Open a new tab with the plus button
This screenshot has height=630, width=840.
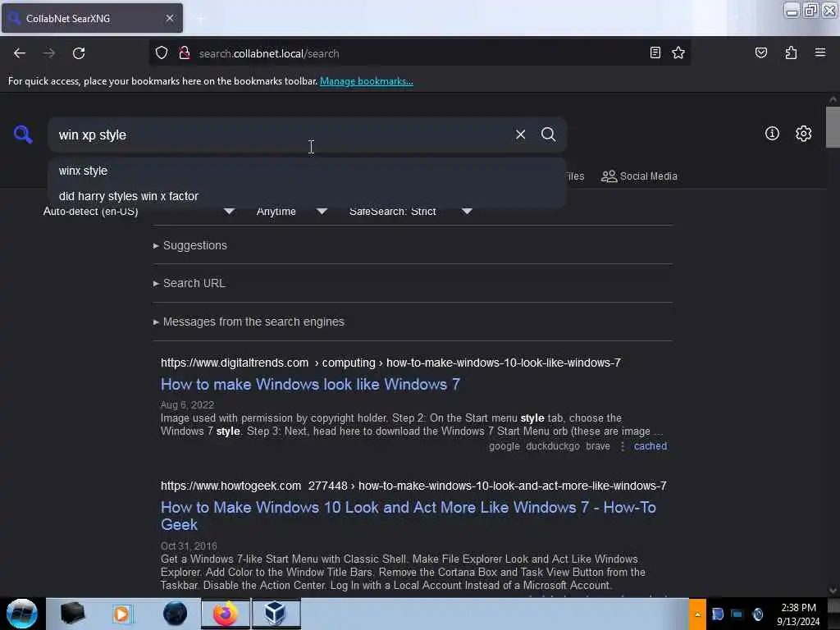pyautogui.click(x=200, y=19)
